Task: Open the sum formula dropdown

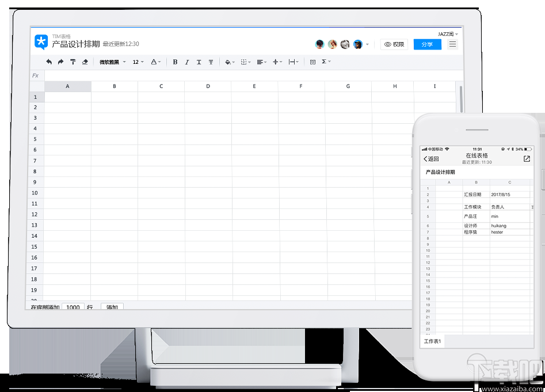Action: click(326, 62)
